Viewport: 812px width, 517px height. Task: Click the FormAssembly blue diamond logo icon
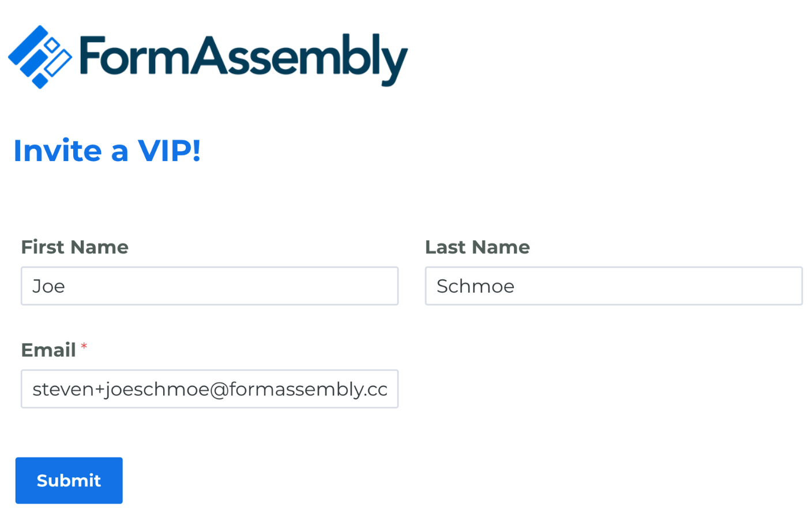coord(40,57)
